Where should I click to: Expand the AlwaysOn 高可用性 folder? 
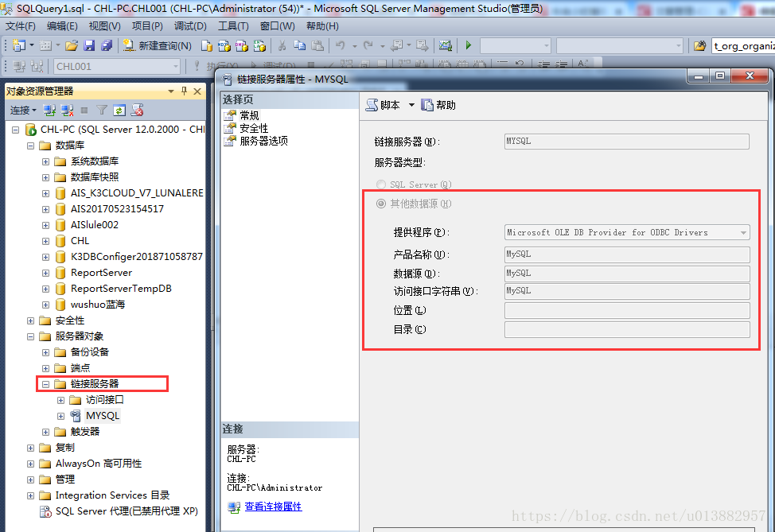31,464
